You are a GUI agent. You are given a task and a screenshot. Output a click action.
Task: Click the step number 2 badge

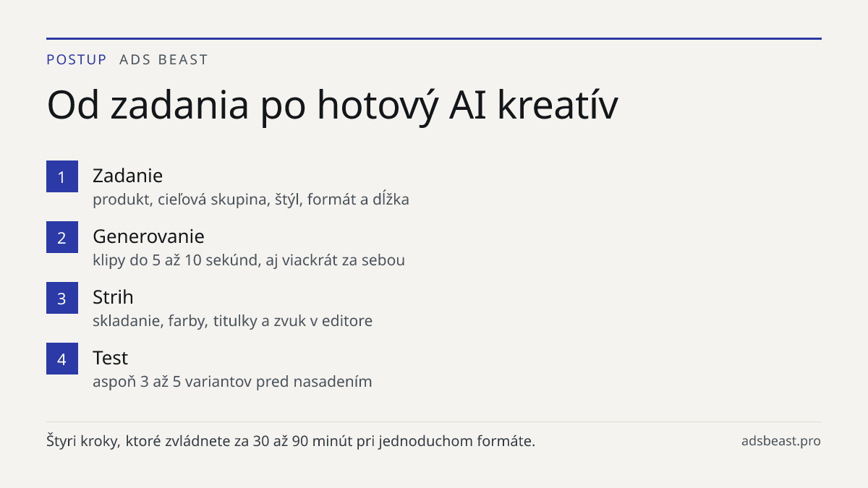coord(62,237)
